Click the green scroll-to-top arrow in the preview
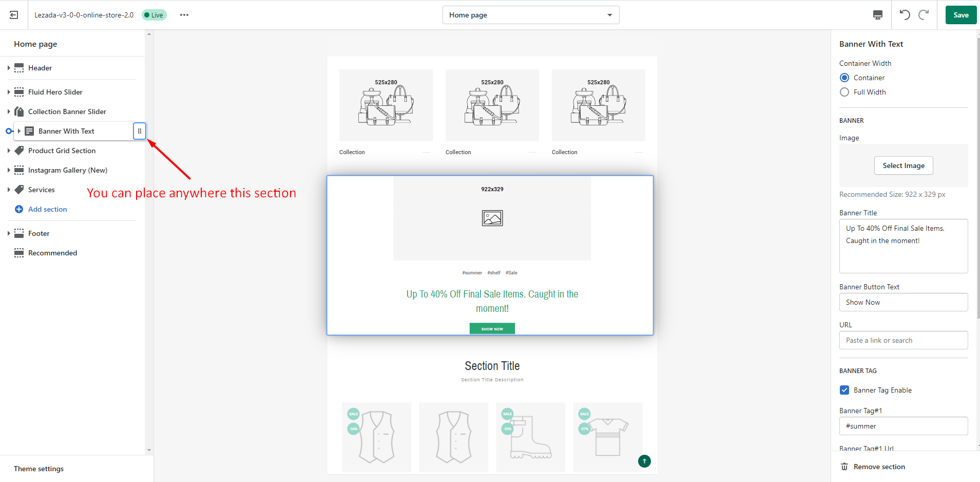The width and height of the screenshot is (980, 482). (x=644, y=461)
